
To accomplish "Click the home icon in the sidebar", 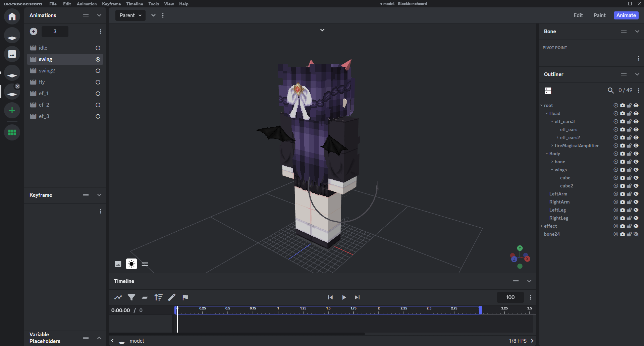I will click(x=12, y=16).
